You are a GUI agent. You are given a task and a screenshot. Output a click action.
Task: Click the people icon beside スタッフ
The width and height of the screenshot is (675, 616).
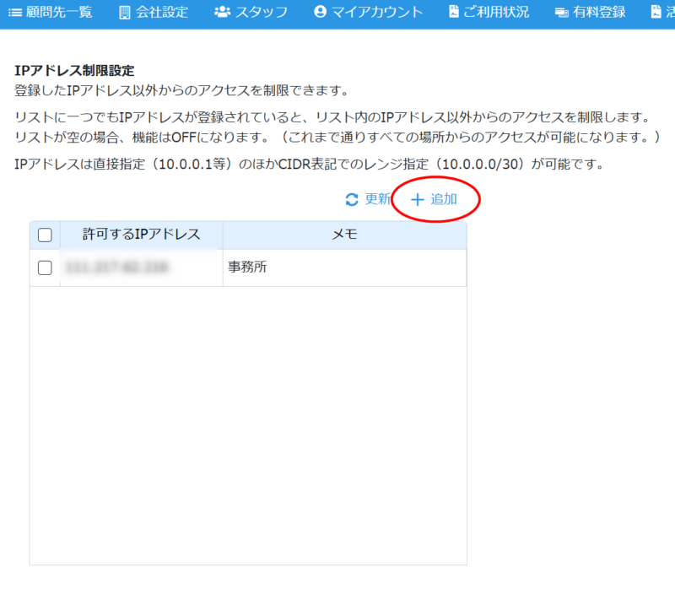(x=223, y=12)
